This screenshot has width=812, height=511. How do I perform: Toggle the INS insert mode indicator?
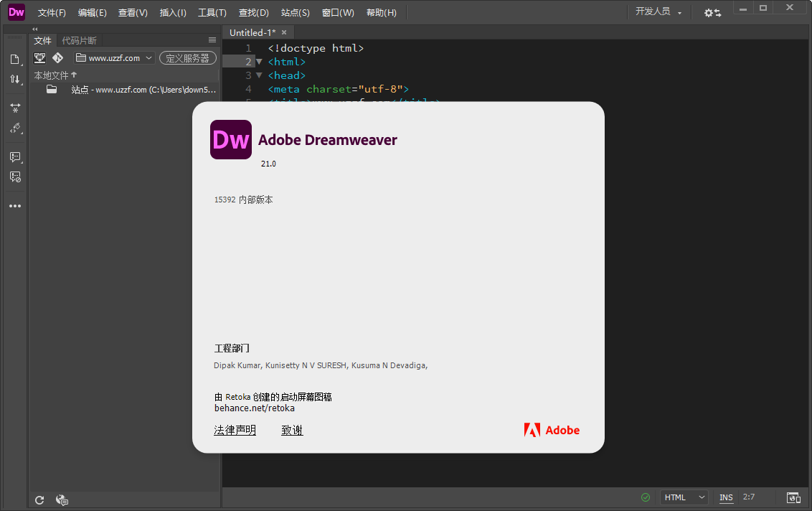point(726,497)
